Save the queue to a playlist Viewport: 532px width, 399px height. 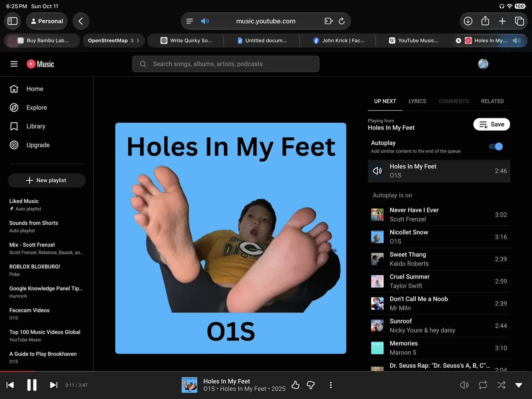click(491, 124)
